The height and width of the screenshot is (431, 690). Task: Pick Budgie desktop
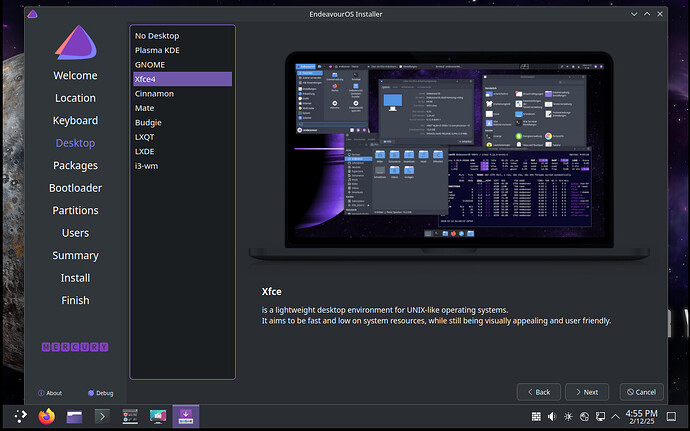(x=182, y=122)
